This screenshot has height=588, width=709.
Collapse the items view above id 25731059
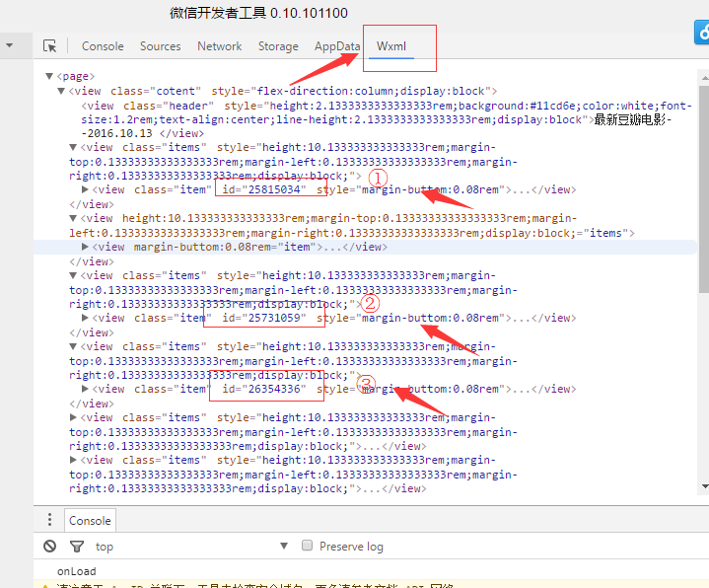tap(73, 275)
